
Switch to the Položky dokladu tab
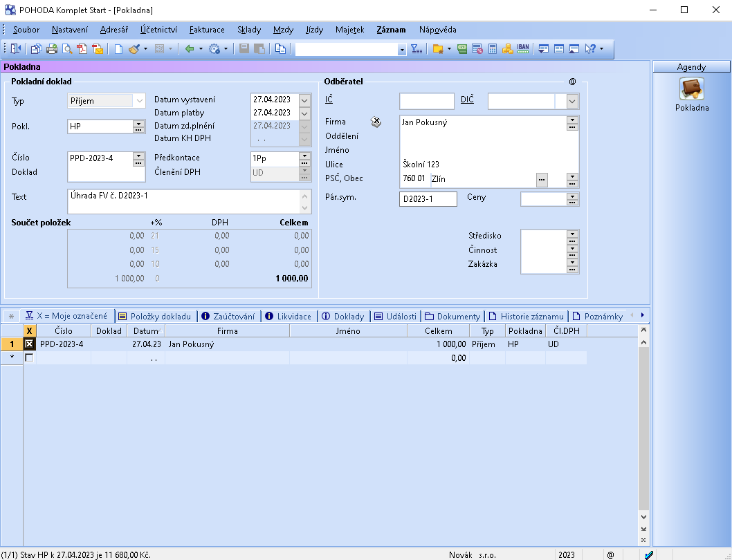pos(155,317)
